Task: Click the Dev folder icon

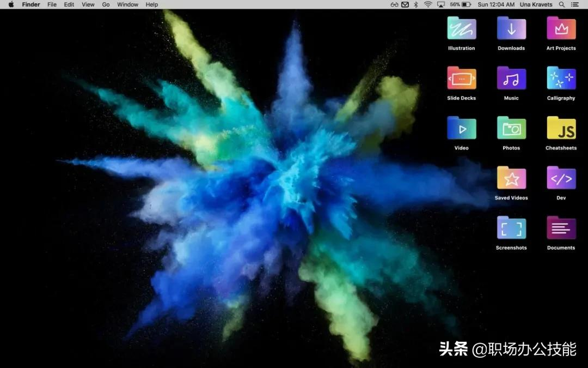Action: [561, 178]
